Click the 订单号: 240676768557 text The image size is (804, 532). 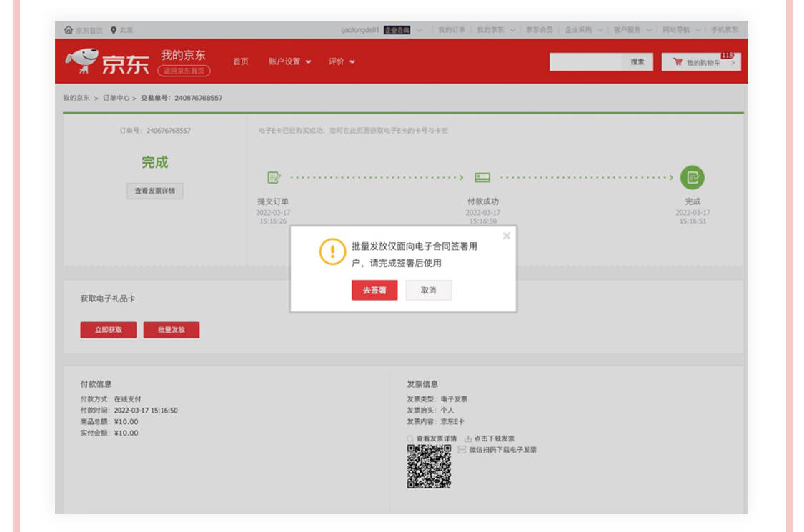155,131
